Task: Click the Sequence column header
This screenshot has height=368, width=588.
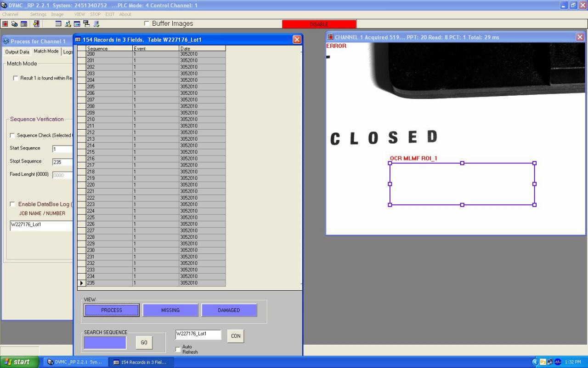Action: pos(109,48)
